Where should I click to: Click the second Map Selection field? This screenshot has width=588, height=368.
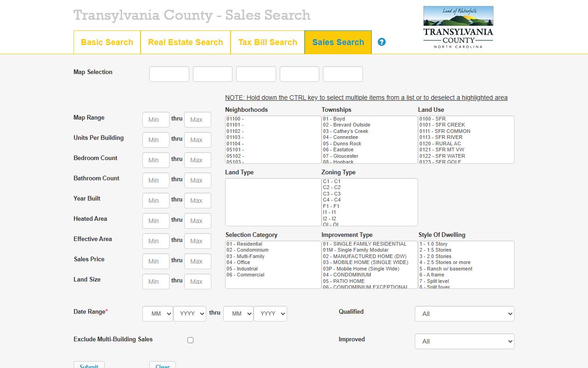[213, 74]
